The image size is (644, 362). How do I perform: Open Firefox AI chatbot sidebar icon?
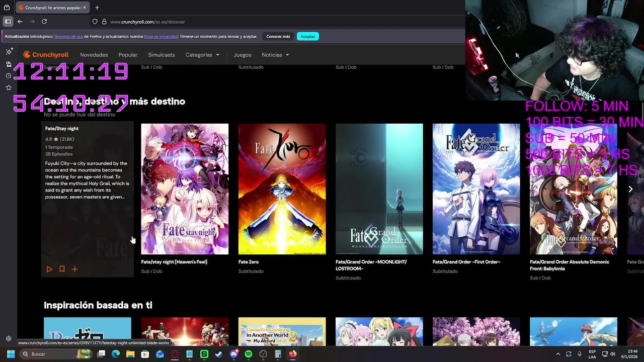click(x=9, y=52)
